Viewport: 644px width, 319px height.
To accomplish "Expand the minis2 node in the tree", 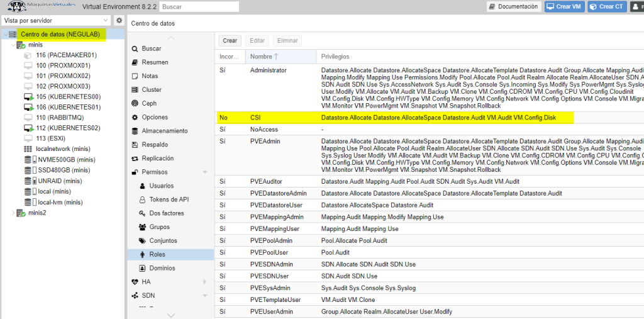I will click(x=14, y=213).
